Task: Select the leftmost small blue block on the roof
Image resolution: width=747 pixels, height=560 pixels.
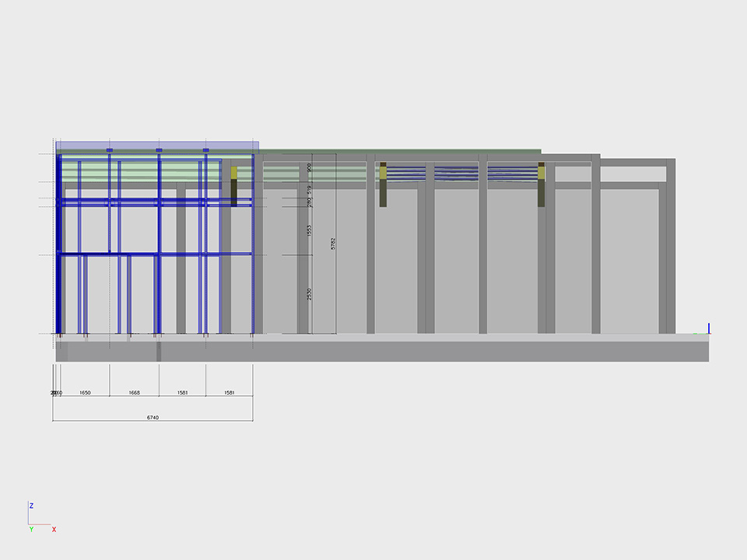Action: tap(110, 149)
